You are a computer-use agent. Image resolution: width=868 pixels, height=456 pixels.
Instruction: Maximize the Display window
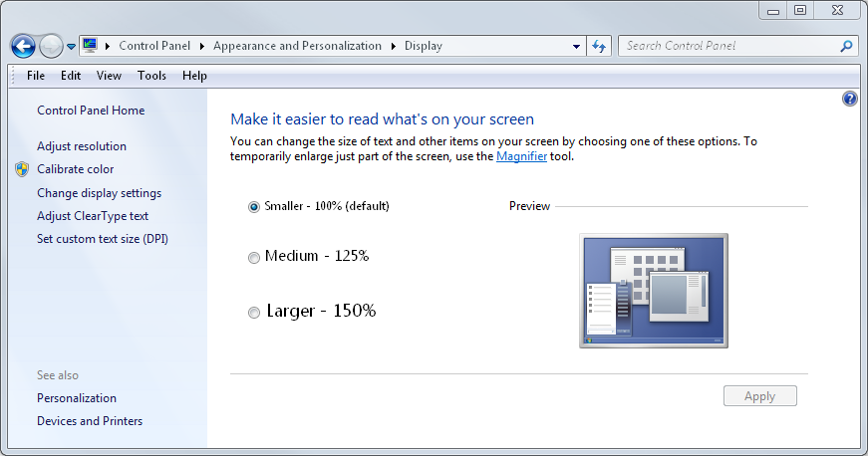click(x=800, y=11)
